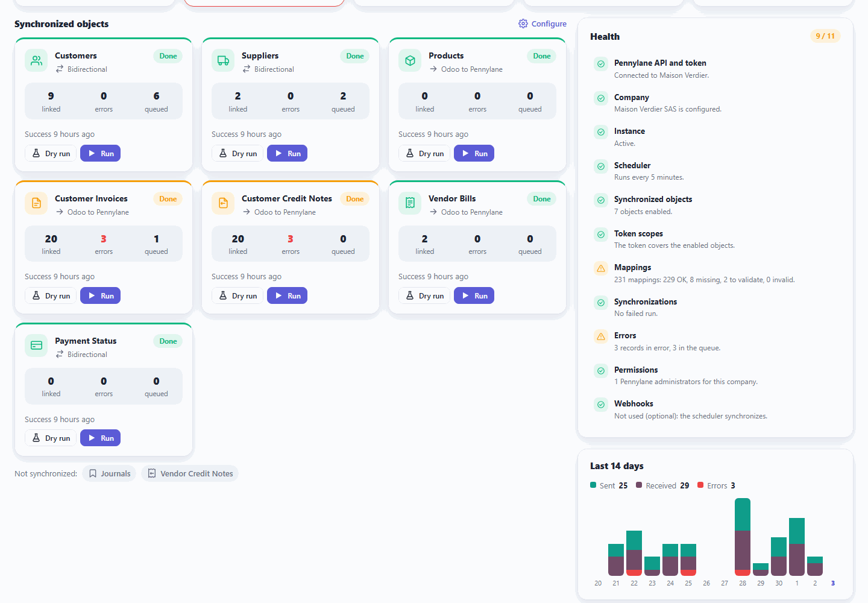
Task: Click the Pennylane API and token check icon
Action: (601, 64)
